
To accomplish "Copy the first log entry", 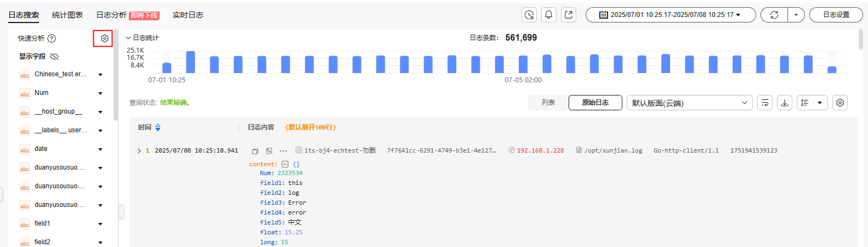I will 255,151.
